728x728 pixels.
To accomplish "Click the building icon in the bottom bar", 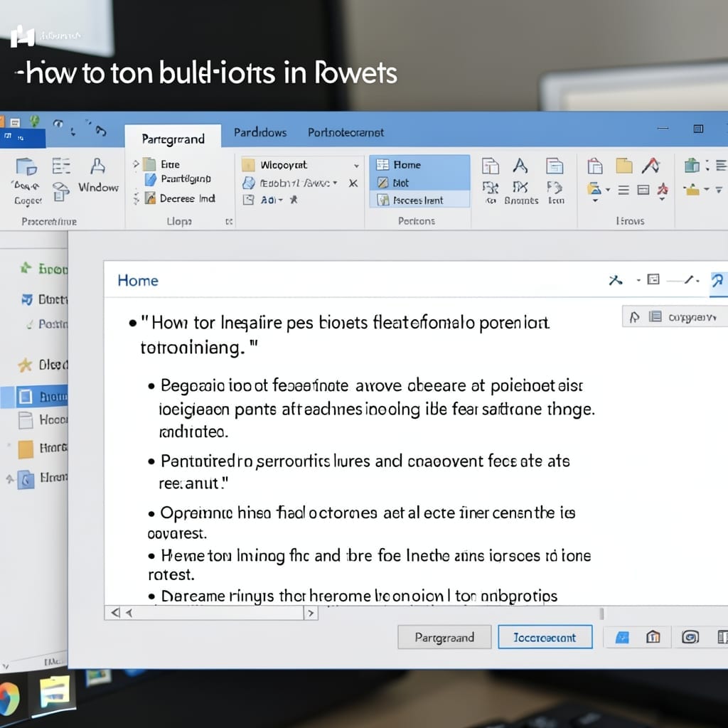I will pyautogui.click(x=653, y=636).
